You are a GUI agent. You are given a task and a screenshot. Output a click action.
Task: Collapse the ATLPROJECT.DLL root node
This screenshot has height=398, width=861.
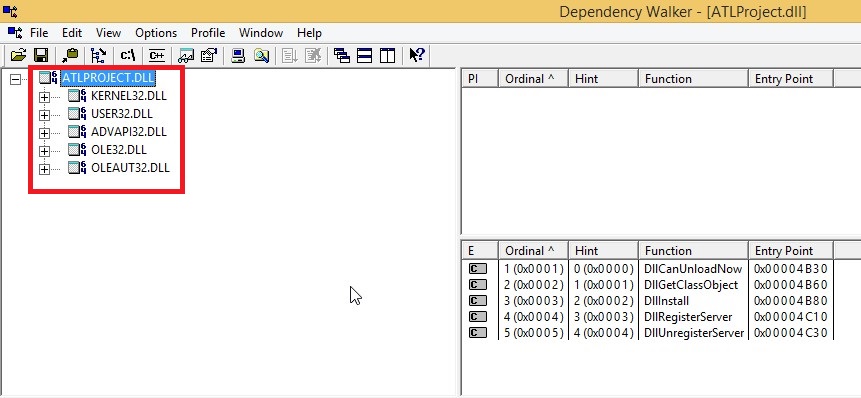(x=15, y=79)
